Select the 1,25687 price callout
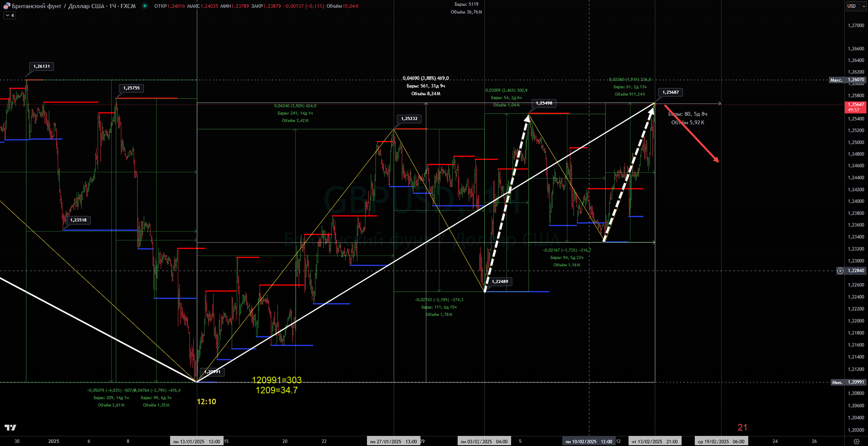The width and height of the screenshot is (868, 446). tap(670, 92)
